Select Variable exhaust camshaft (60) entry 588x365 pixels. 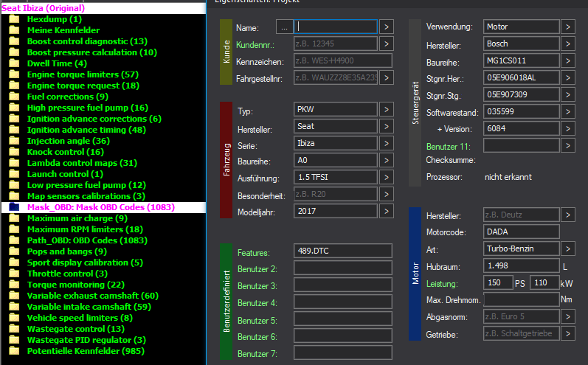click(93, 296)
